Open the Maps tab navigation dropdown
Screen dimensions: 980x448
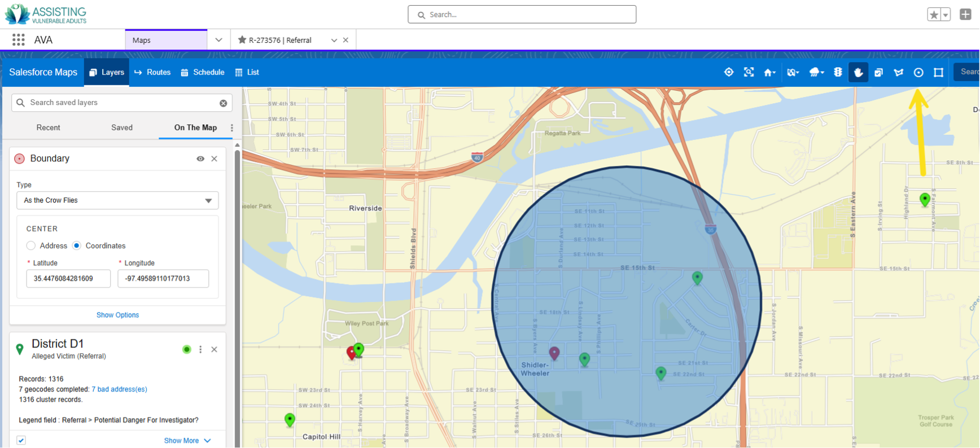pos(219,40)
